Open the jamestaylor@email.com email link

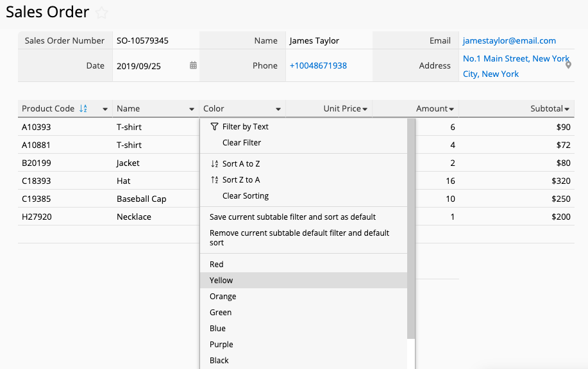tap(509, 40)
